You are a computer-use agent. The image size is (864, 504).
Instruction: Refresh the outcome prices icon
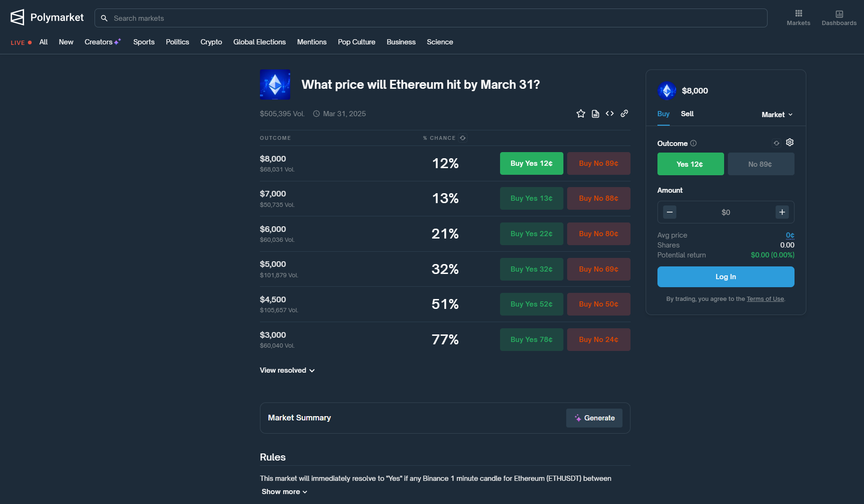click(x=462, y=138)
